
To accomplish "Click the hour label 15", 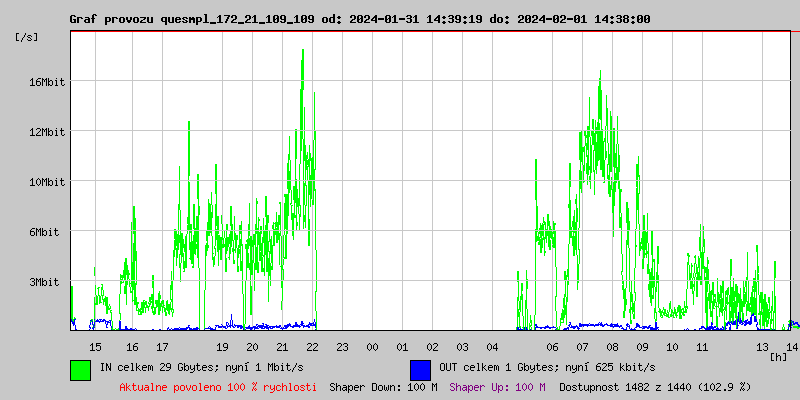I will (95, 347).
